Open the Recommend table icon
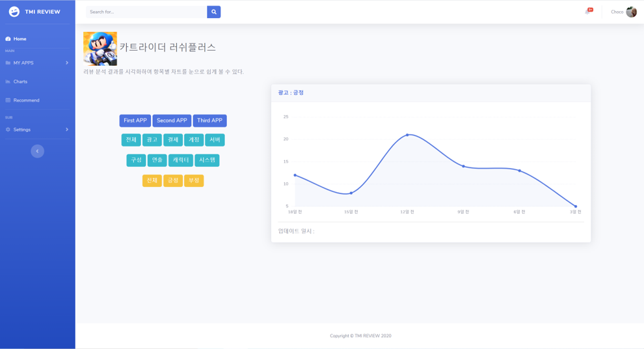Image resolution: width=644 pixels, height=349 pixels. coord(8,100)
